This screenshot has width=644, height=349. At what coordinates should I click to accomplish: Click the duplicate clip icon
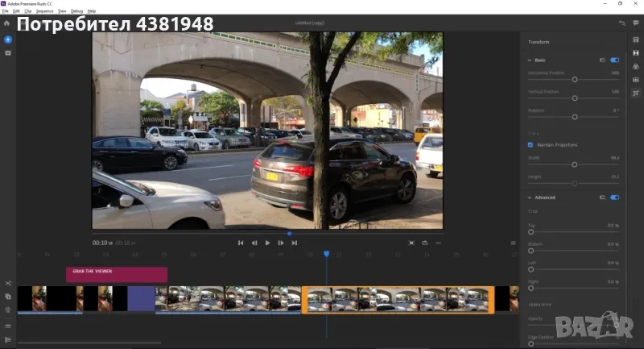(x=8, y=297)
